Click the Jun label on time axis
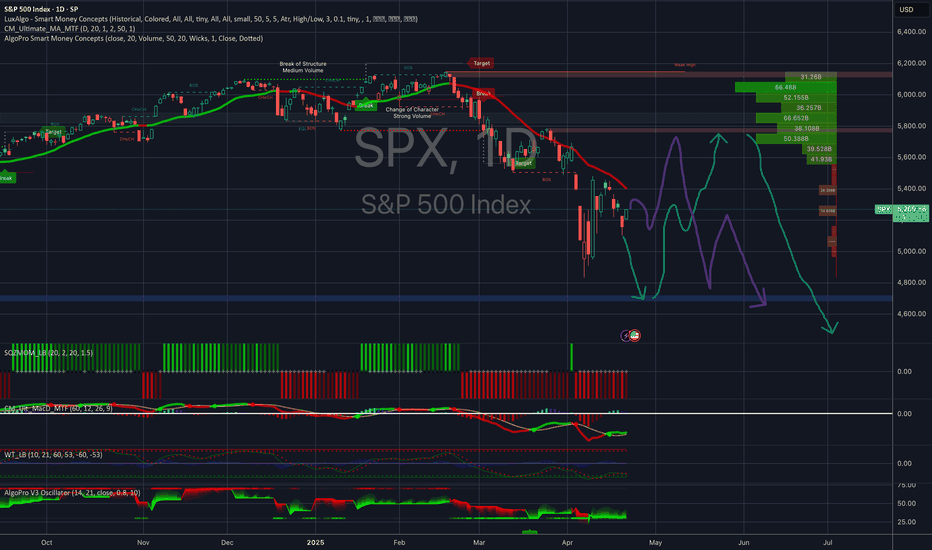The image size is (932, 550). pyautogui.click(x=744, y=542)
